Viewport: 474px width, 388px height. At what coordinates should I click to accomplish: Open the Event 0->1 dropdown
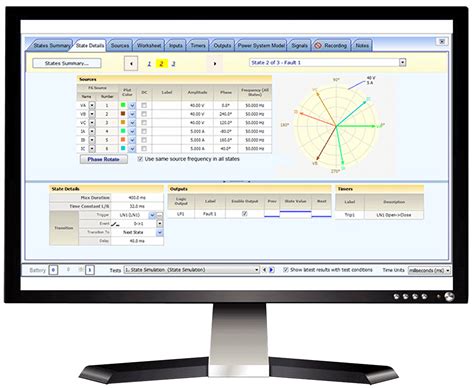[x=160, y=224]
